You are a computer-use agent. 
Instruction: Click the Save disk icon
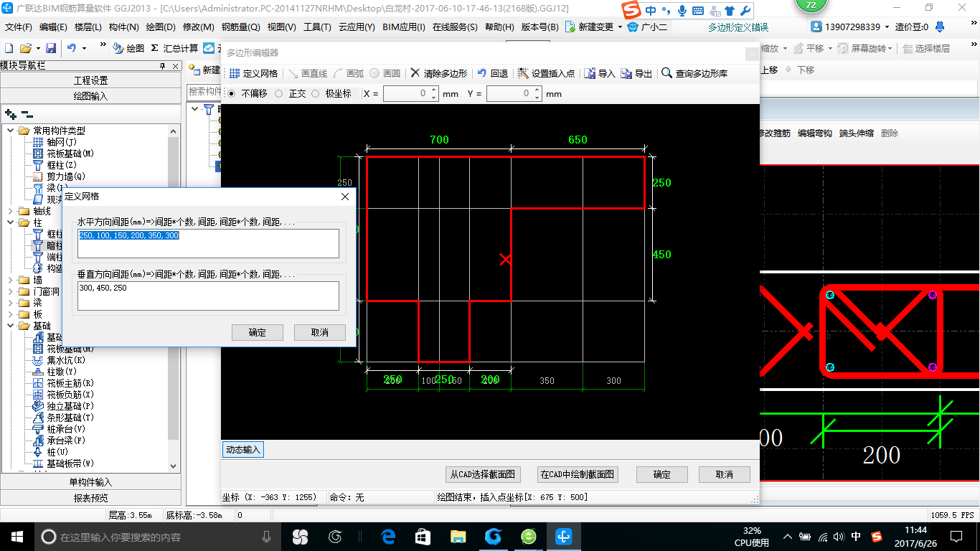51,48
